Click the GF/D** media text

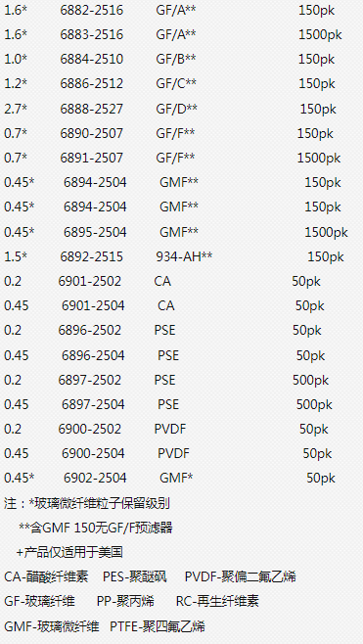tap(176, 109)
